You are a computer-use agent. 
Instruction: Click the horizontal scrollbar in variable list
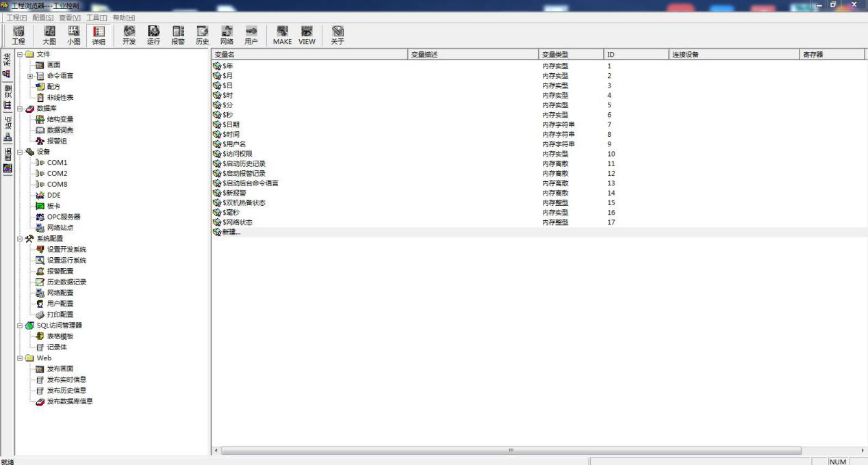pyautogui.click(x=510, y=451)
